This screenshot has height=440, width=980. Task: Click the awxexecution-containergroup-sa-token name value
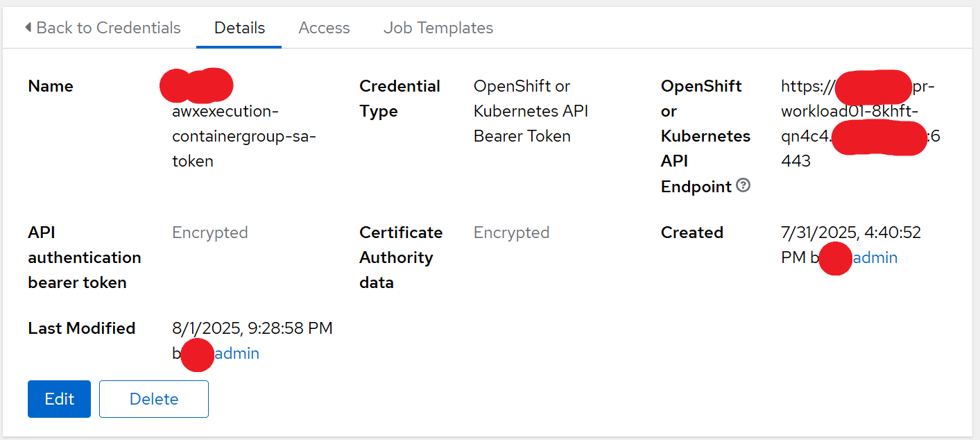pos(243,136)
